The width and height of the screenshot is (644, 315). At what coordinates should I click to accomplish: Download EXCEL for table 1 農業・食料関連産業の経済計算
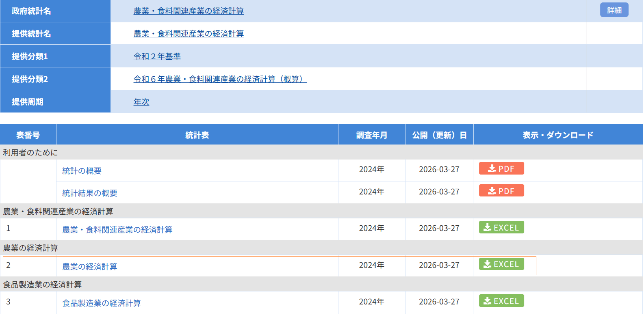coord(501,227)
